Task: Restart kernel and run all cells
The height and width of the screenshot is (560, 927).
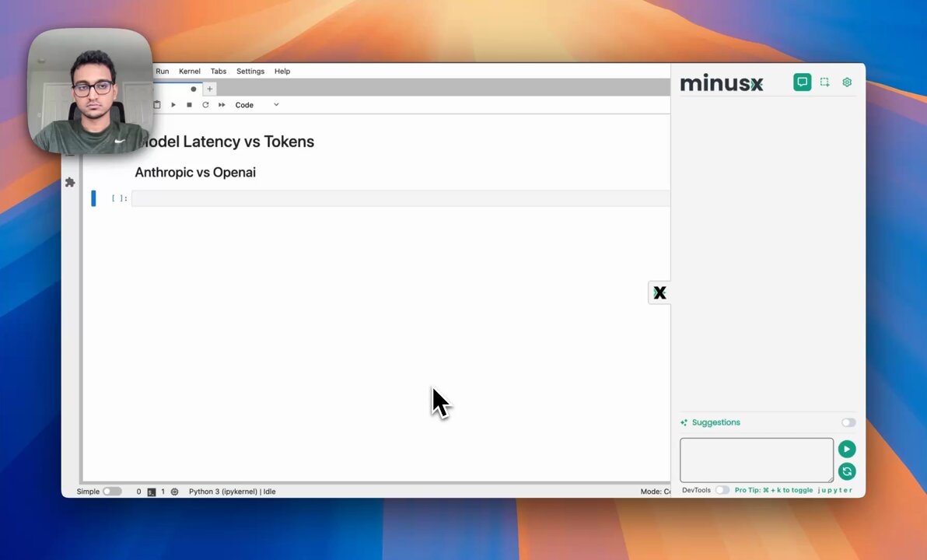Action: point(222,105)
